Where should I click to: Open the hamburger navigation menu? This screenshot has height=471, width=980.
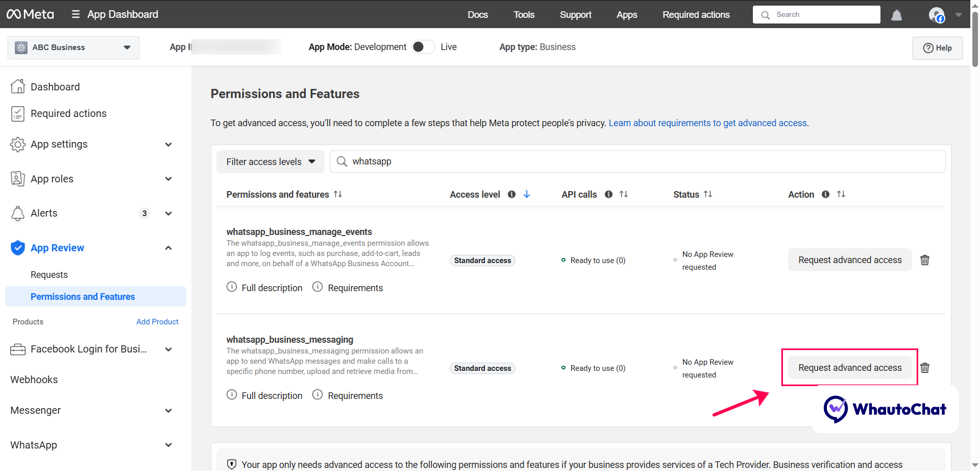75,14
